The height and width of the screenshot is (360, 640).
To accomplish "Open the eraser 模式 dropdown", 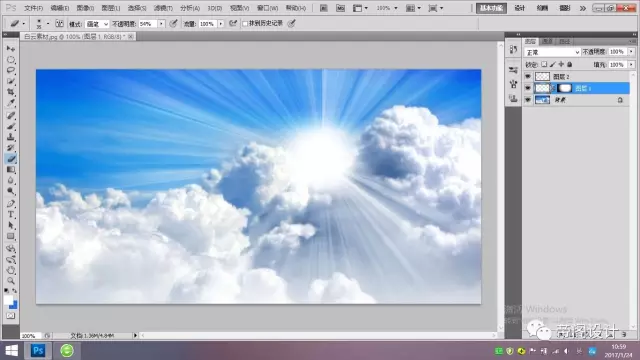I will 97,24.
